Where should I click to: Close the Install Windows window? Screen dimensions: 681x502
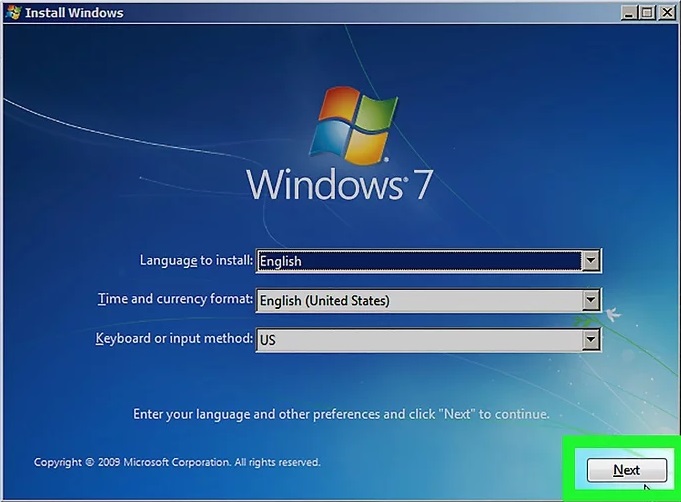[x=667, y=13]
